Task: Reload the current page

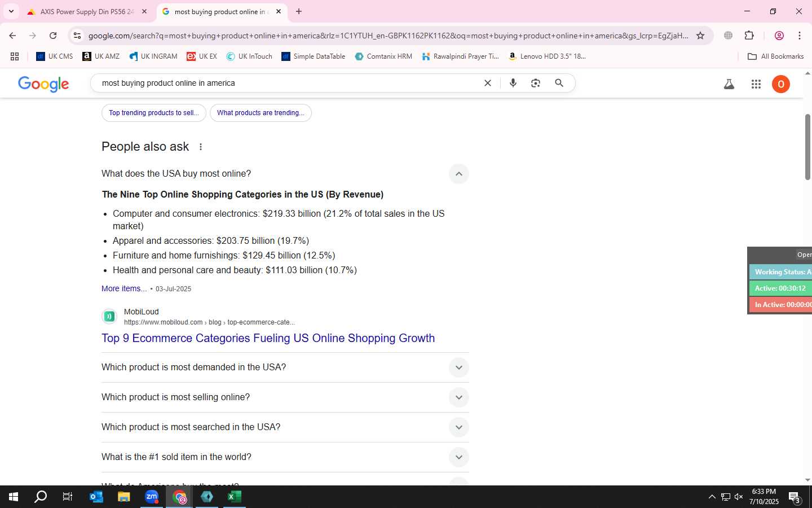Action: coord(53,36)
